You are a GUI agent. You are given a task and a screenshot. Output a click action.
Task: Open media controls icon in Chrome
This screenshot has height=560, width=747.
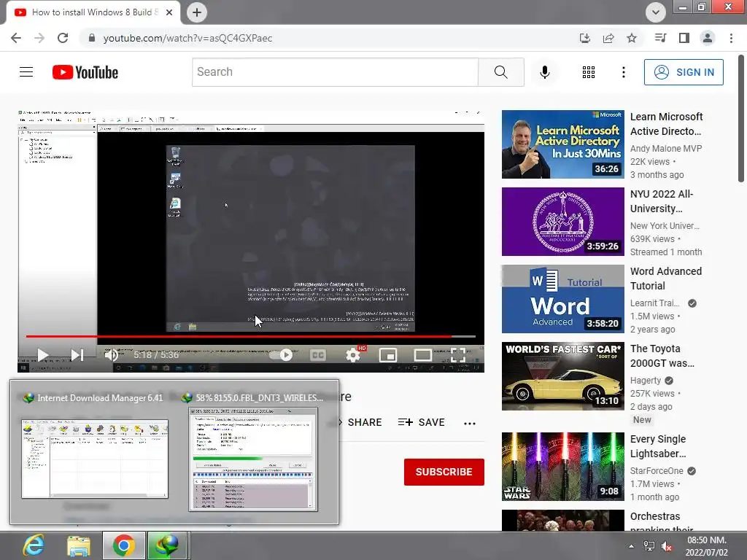click(660, 38)
